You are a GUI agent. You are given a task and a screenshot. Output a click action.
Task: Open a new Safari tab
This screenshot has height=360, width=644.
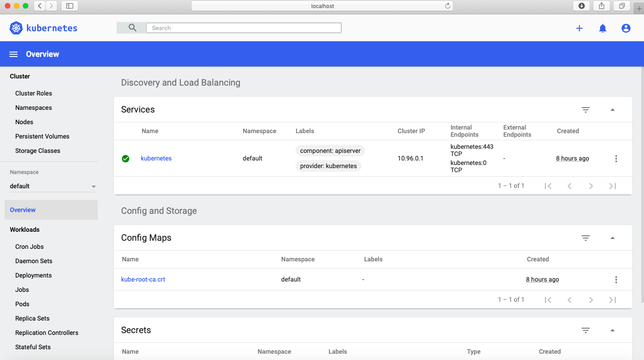pyautogui.click(x=639, y=8)
